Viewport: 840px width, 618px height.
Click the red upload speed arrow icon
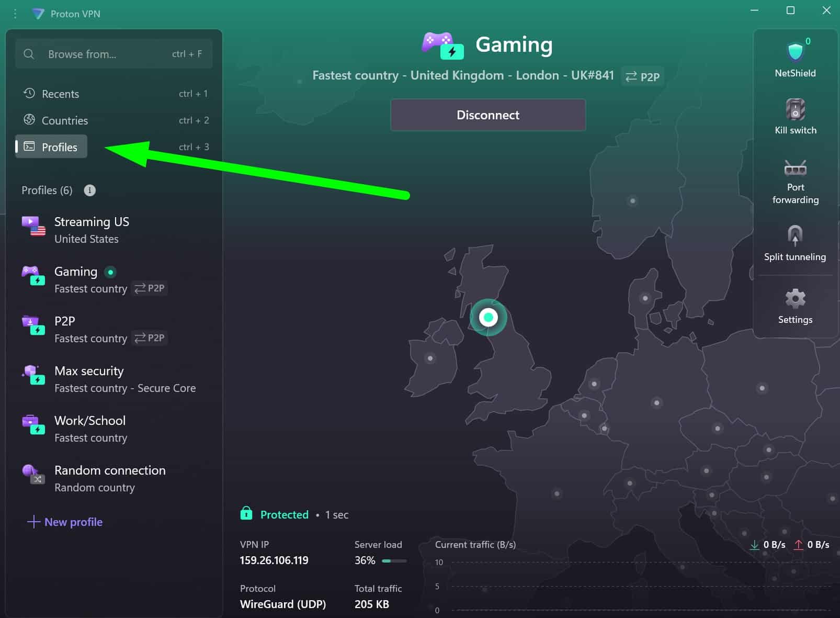click(x=798, y=545)
